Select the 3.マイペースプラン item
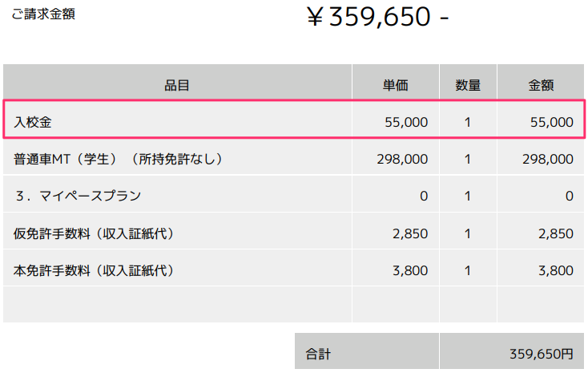The height and width of the screenshot is (373, 588). [77, 196]
